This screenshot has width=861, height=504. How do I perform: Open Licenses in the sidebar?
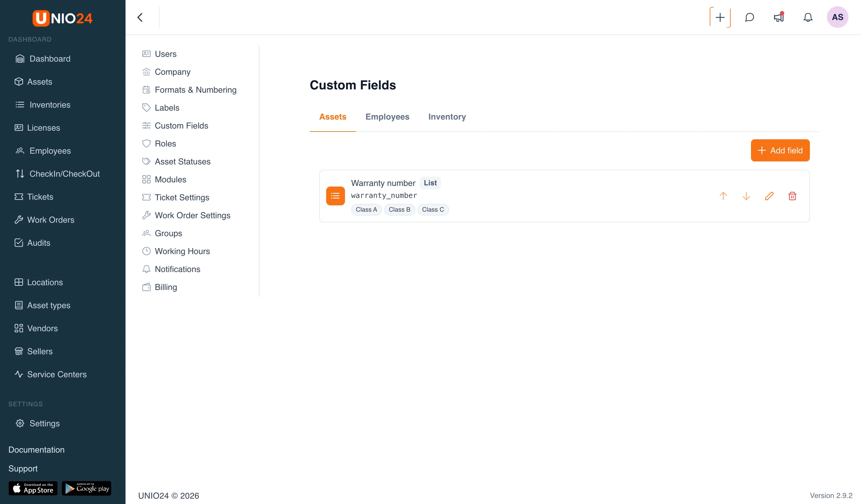click(x=37, y=128)
